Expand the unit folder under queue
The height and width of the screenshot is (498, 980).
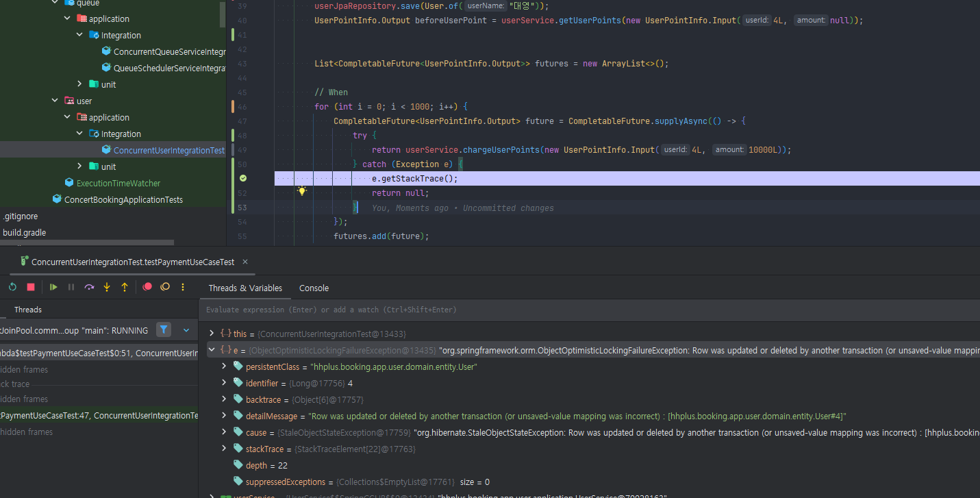pos(80,84)
